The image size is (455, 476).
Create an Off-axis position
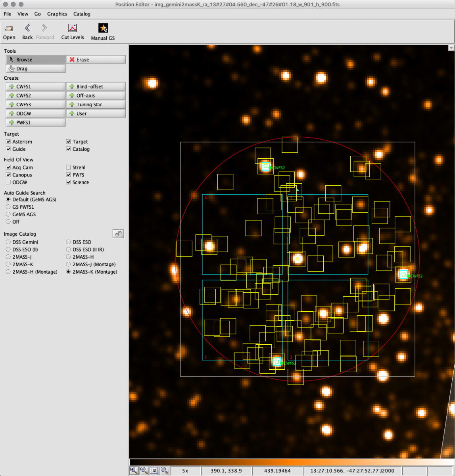point(96,96)
